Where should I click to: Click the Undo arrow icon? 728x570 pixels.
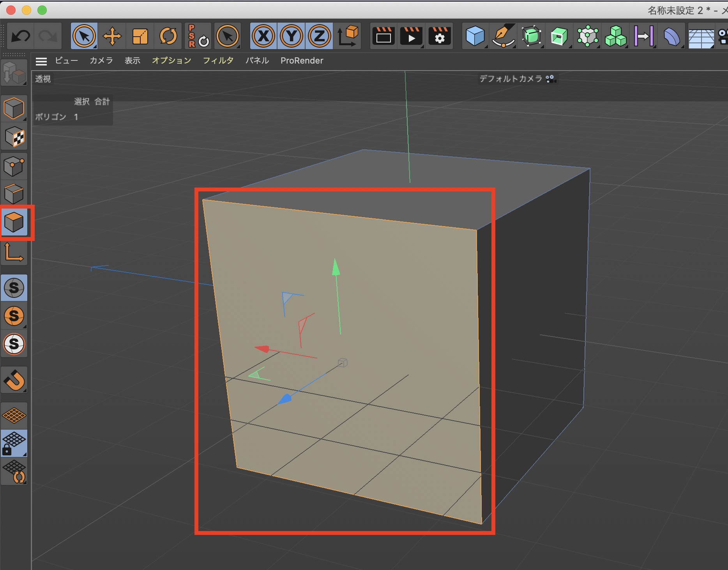(21, 37)
